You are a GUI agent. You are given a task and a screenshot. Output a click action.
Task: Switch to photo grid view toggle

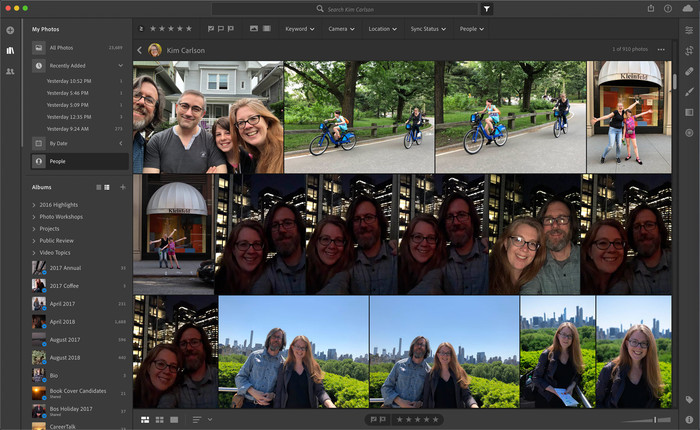(x=146, y=419)
